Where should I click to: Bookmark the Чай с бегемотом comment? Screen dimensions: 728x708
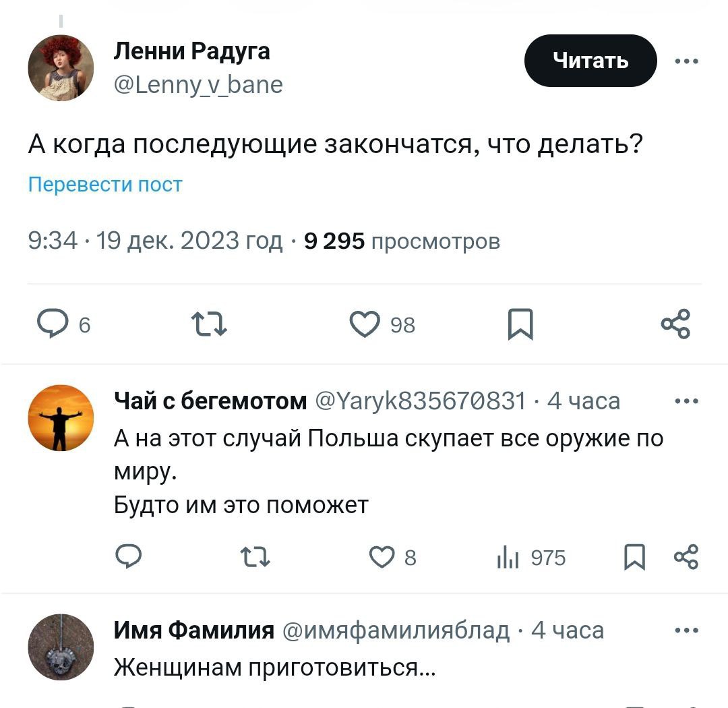[634, 558]
